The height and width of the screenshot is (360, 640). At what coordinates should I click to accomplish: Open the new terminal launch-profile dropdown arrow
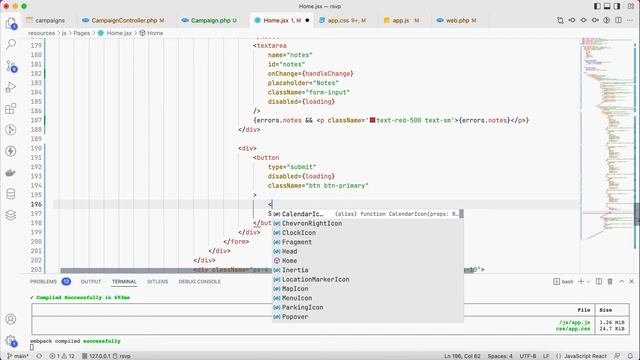point(588,282)
